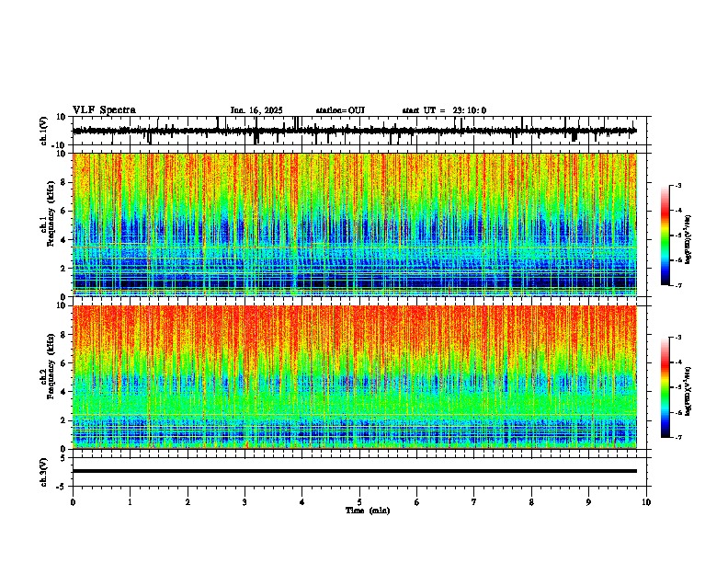The image size is (728, 563).
Task: Click the "start UT = 23:10:0" header text
Action: click(444, 110)
